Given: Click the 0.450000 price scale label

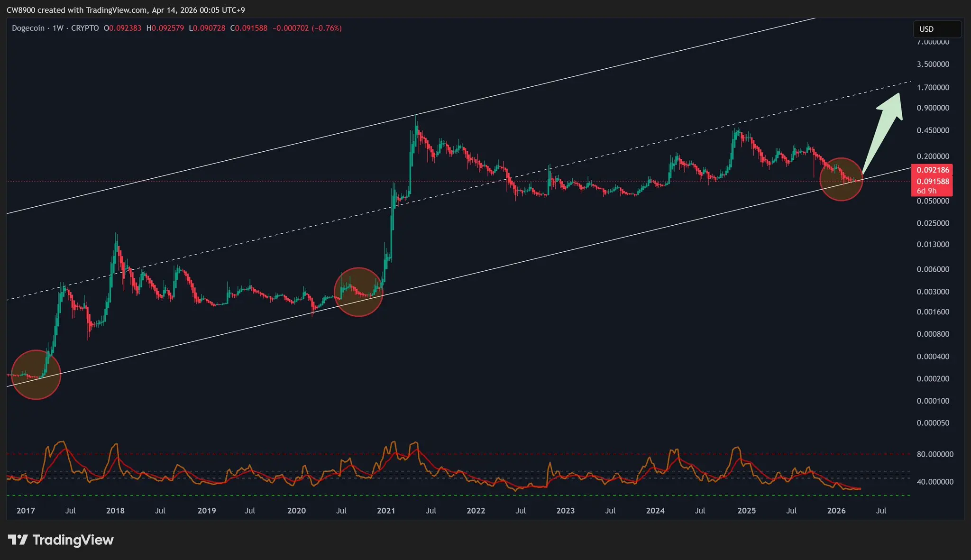Looking at the screenshot, I should tap(933, 130).
